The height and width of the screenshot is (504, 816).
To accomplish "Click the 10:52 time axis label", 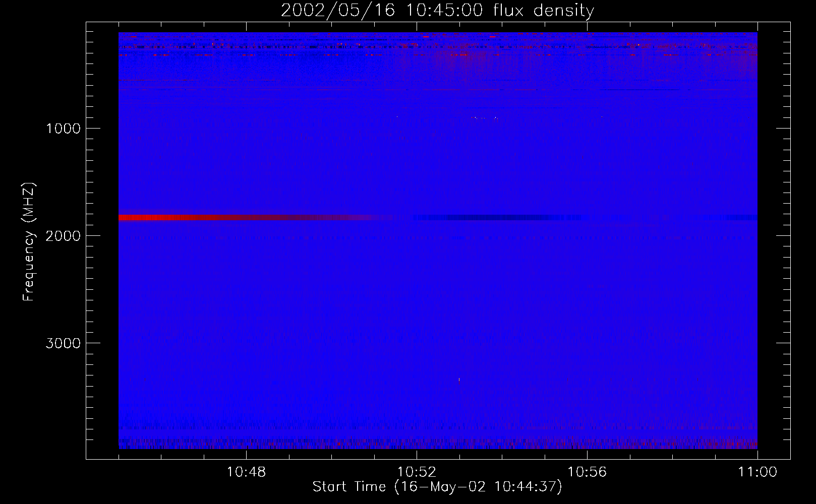I will coord(417,472).
